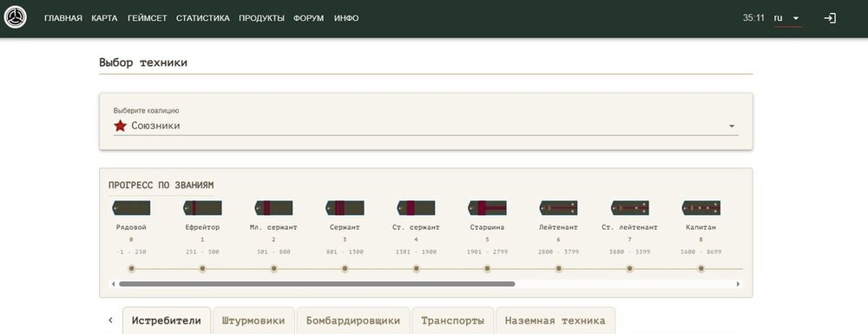The width and height of the screenshot is (868, 334).
Task: Click the red star coalition icon
Action: click(x=120, y=126)
